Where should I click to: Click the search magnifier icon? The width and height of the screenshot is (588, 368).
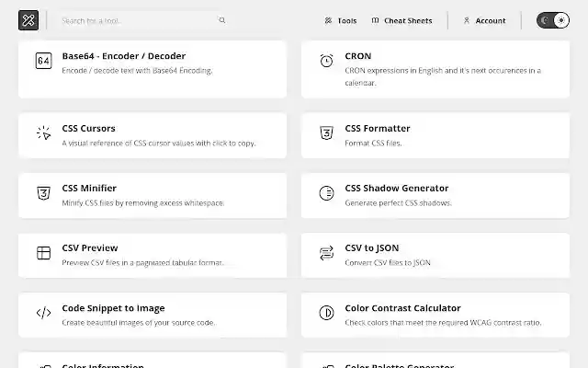222,20
